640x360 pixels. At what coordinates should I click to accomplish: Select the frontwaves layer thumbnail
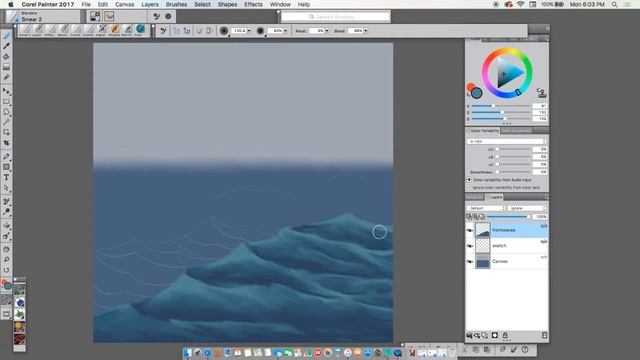point(483,230)
